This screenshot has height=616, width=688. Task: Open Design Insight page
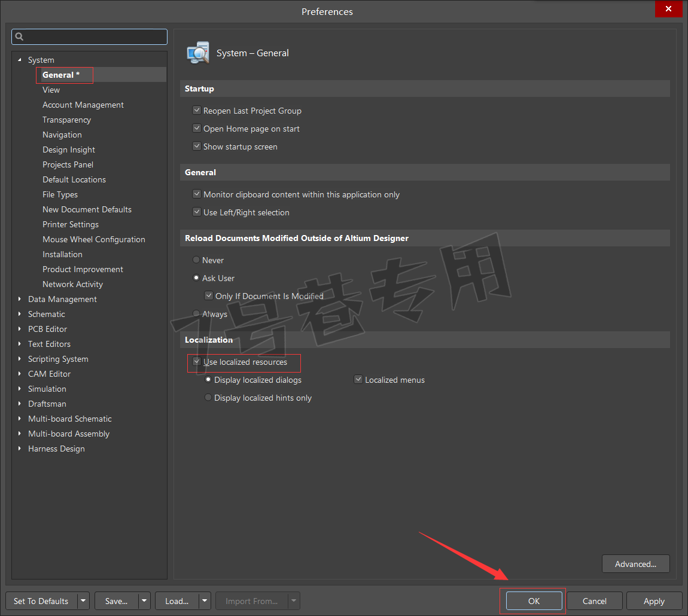[x=69, y=150]
